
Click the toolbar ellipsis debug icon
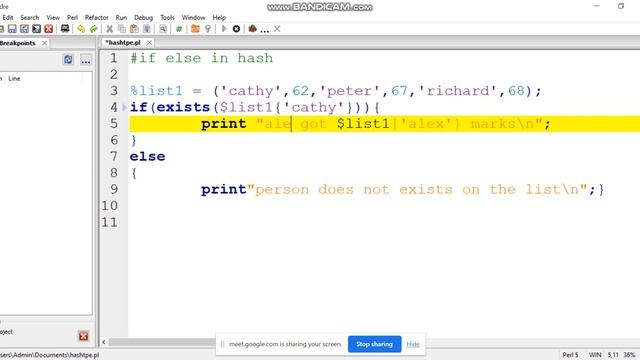point(264,29)
